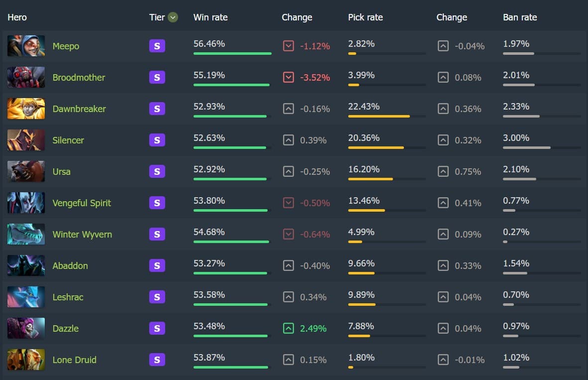Select Winter Wyvern's S tier badge
This screenshot has height=380, width=588.
coord(157,234)
